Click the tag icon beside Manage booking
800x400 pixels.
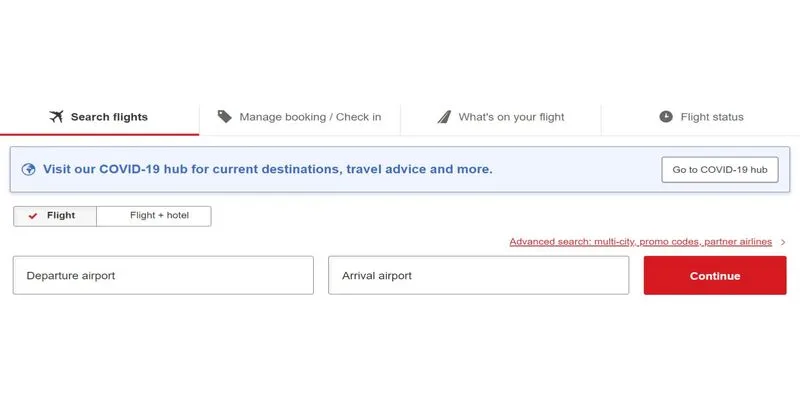[224, 117]
